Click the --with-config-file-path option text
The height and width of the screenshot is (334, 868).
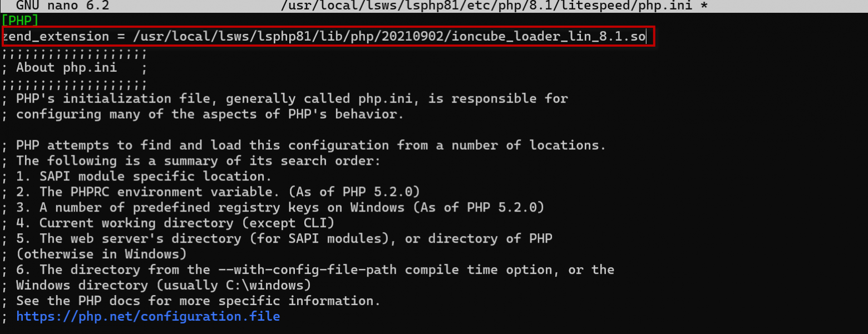[x=304, y=270]
